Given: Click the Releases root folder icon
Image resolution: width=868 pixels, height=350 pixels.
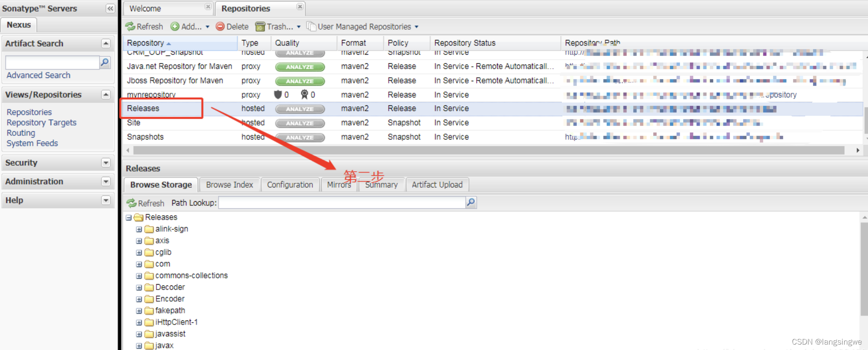Looking at the screenshot, I should 139,217.
